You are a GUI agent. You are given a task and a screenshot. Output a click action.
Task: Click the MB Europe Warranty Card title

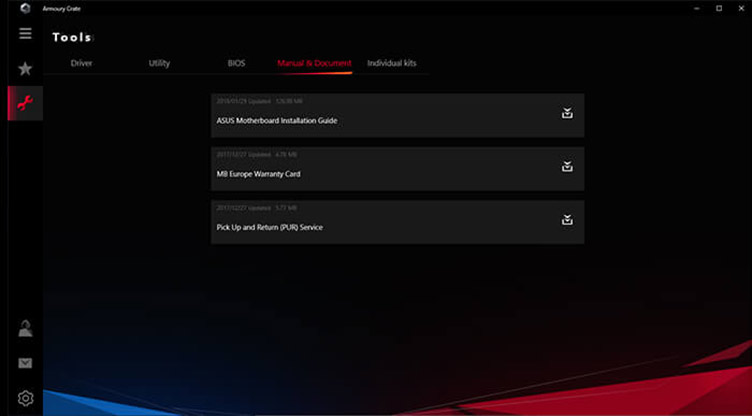click(x=258, y=174)
